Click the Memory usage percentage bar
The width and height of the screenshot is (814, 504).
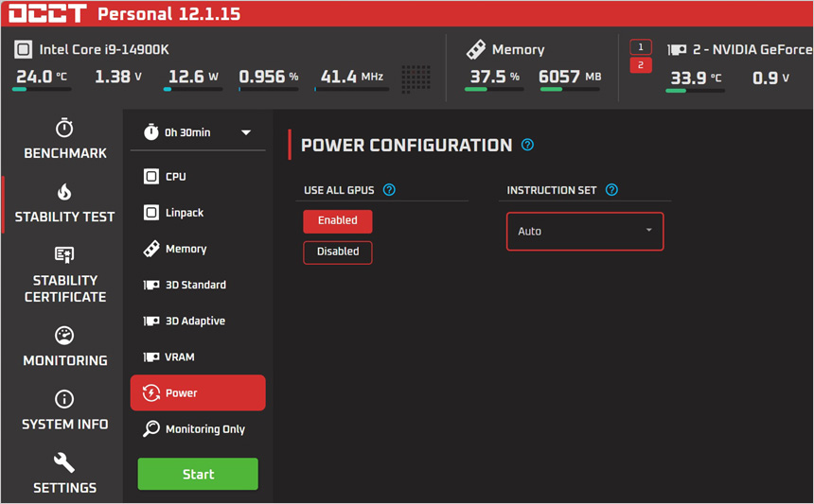493,90
